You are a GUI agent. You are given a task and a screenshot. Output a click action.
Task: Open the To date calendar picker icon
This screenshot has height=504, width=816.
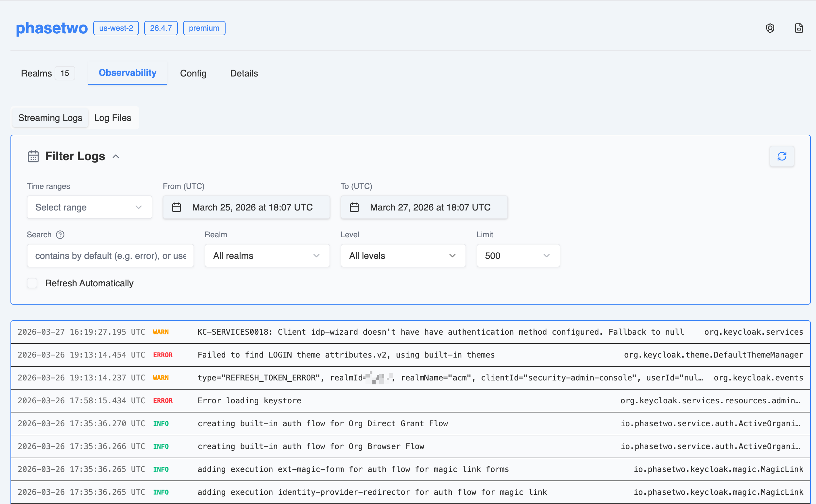[x=354, y=207]
